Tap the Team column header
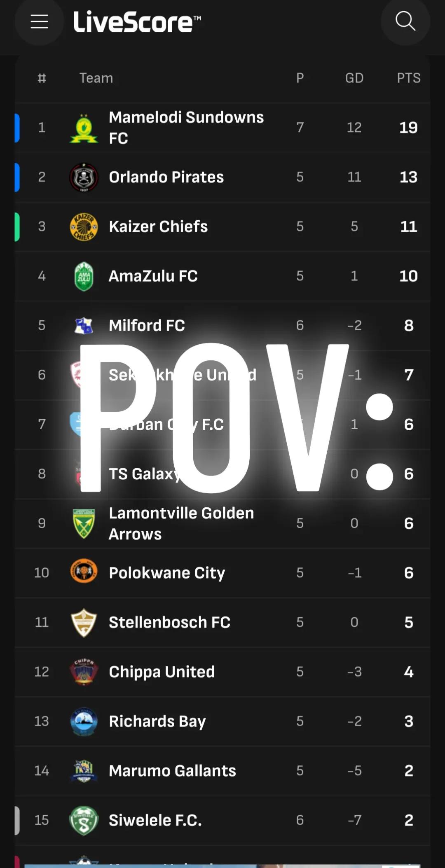 coord(96,78)
